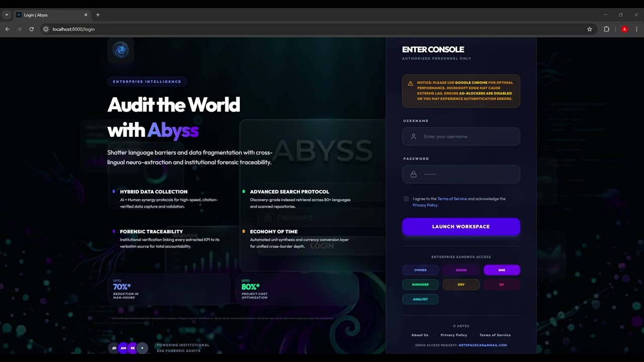Select MANAGER sandbox access
The height and width of the screenshot is (362, 644).
(420, 285)
